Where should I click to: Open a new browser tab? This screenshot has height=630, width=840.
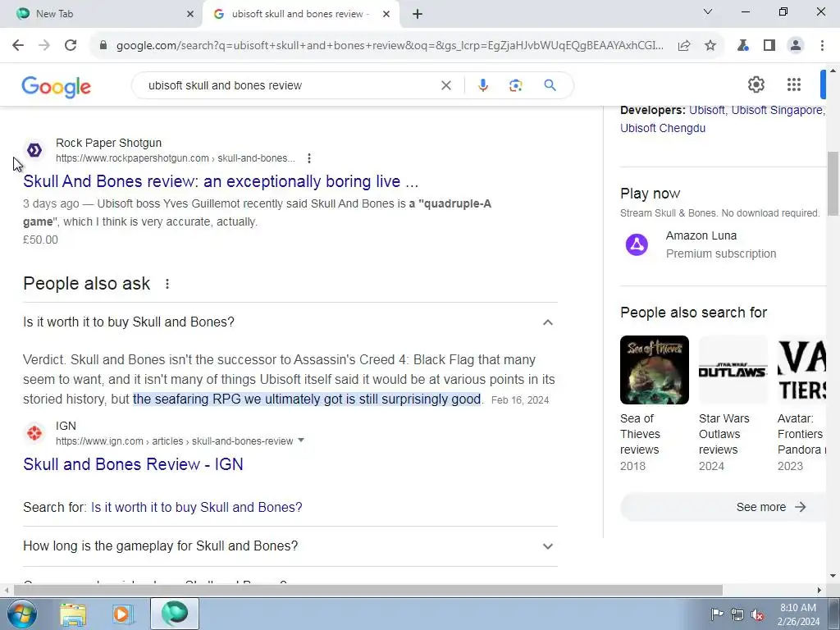tap(418, 14)
